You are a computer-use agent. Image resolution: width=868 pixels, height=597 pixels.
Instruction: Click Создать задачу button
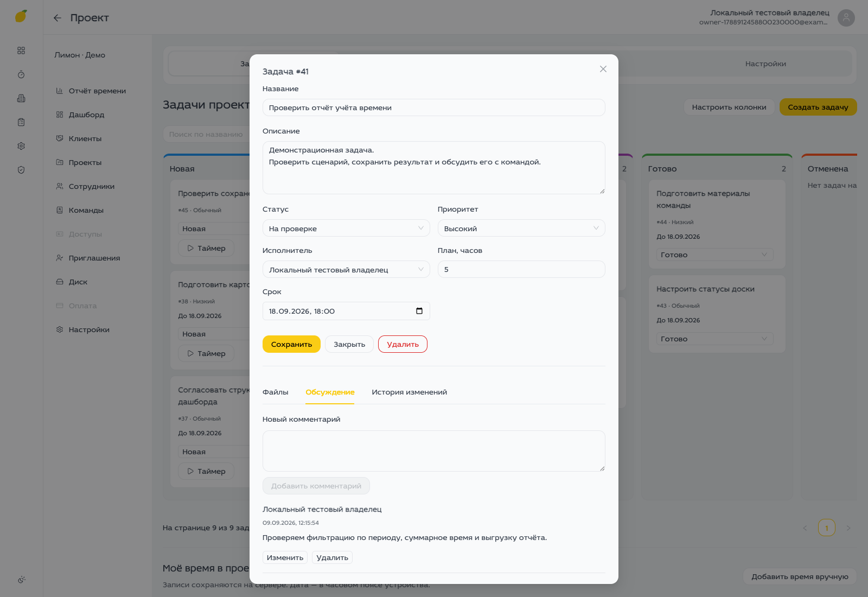(x=818, y=107)
